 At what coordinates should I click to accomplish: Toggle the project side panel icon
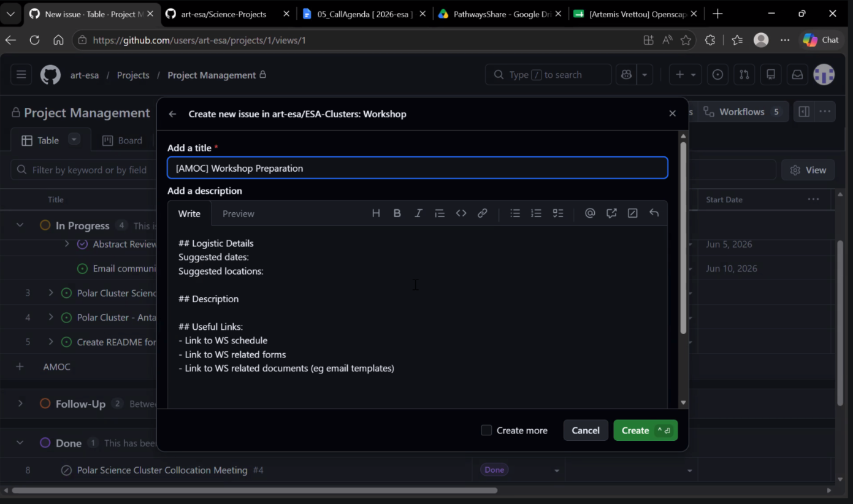804,112
